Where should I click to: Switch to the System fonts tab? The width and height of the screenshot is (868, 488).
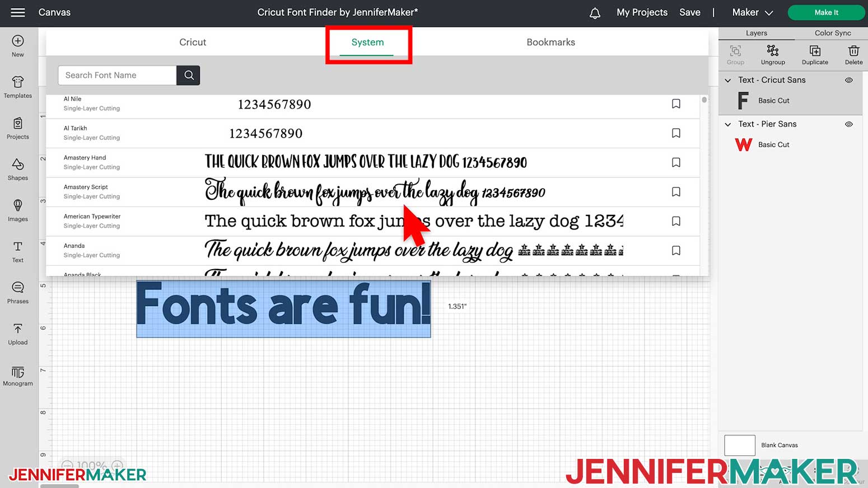tap(367, 42)
